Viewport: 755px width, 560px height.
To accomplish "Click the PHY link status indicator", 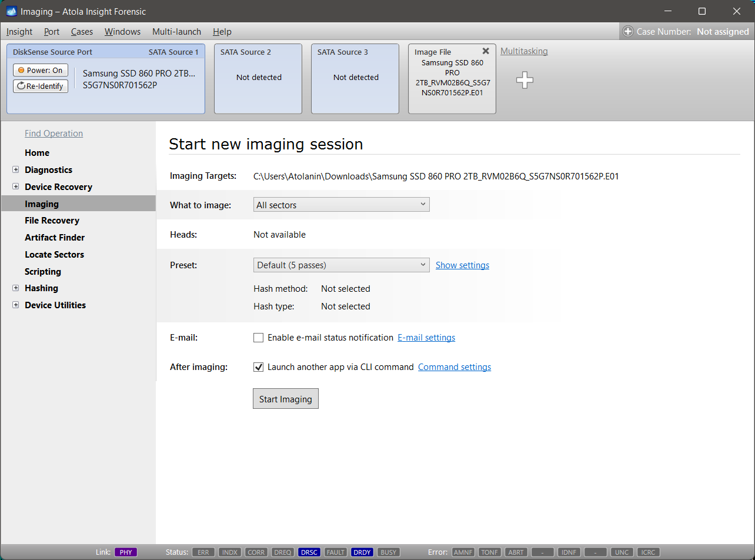I will [126, 552].
